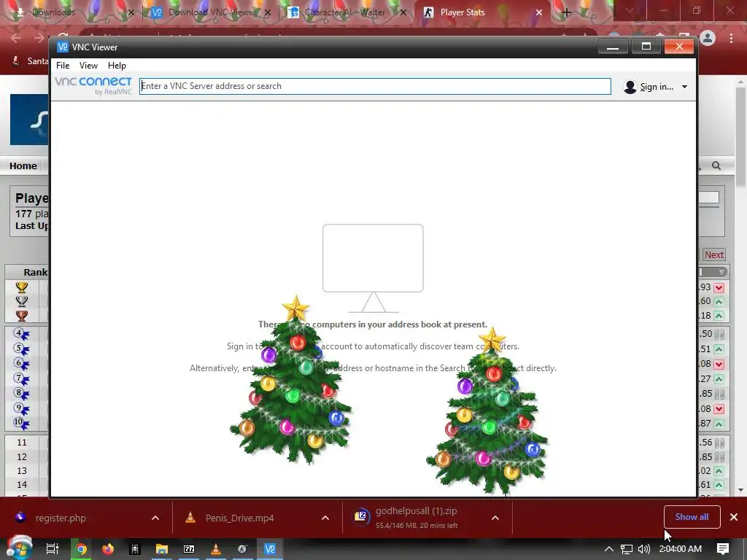Close the Player Stats tab
747x560 pixels.
tap(539, 12)
